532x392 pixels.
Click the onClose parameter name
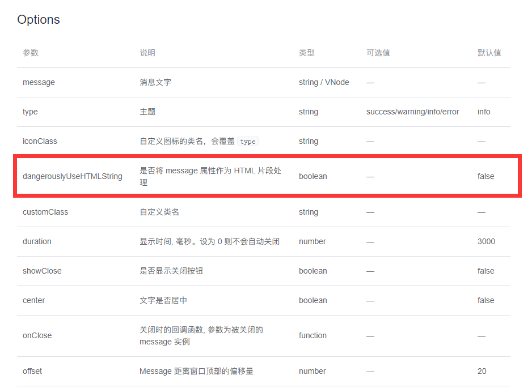click(x=37, y=335)
